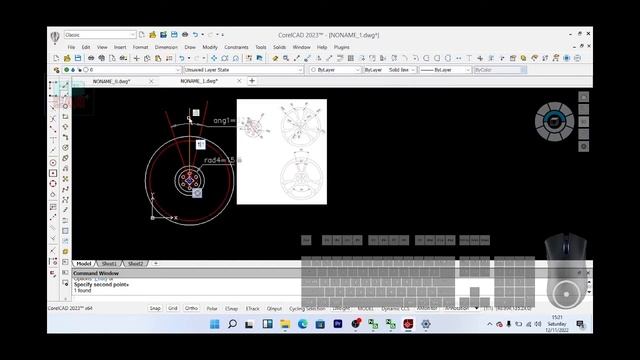The height and width of the screenshot is (360, 640).
Task: Click the Print icon in the title bar
Action: pyautogui.click(x=185, y=35)
